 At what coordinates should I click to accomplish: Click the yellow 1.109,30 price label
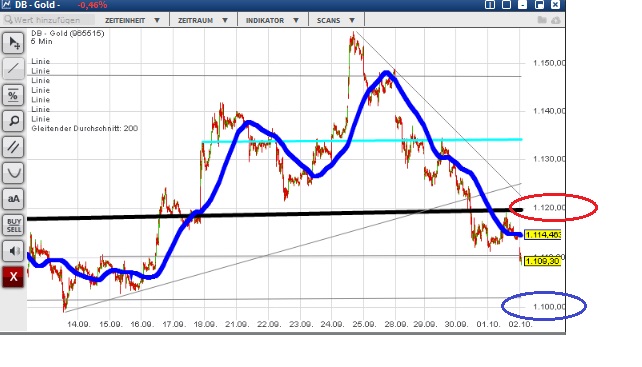[x=542, y=261]
